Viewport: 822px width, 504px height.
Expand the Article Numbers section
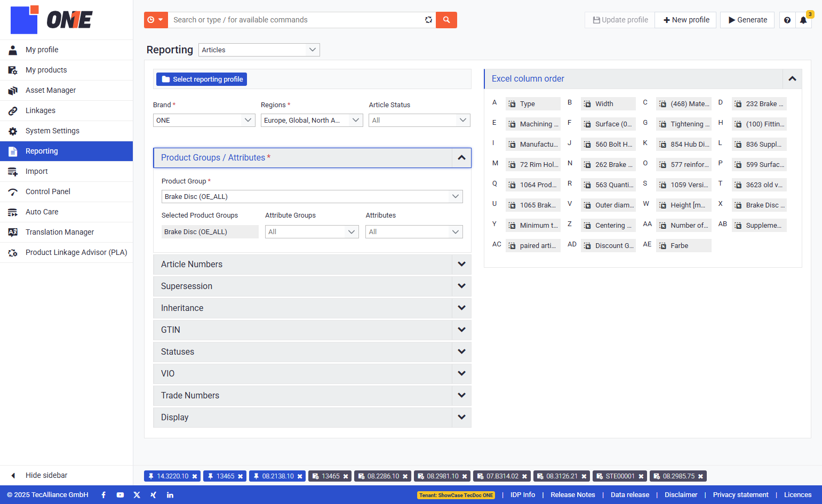click(312, 264)
